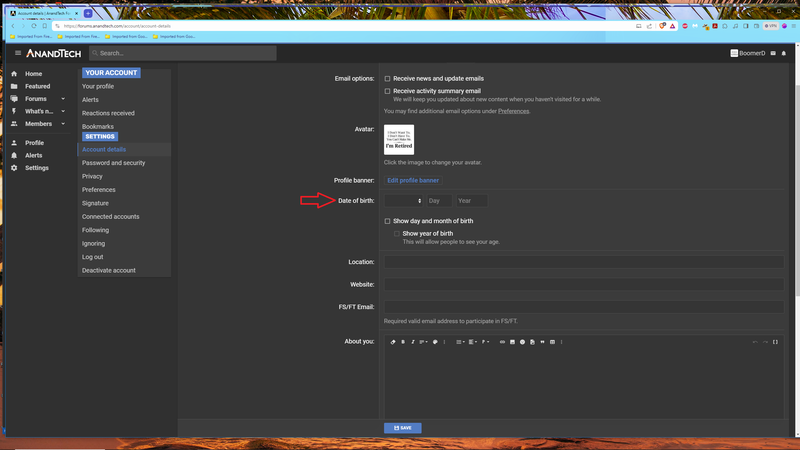Insert a quote in editor
This screenshot has height=450, width=800.
pyautogui.click(x=542, y=342)
